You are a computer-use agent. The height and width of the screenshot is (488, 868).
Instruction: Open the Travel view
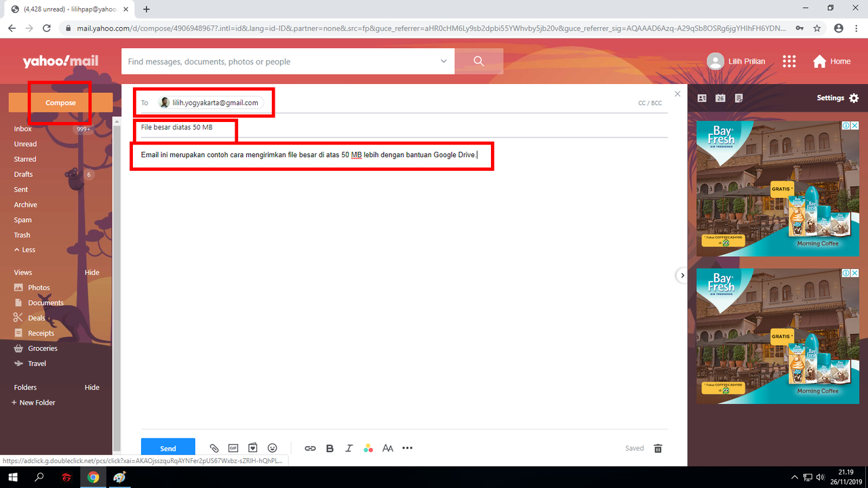coord(37,363)
